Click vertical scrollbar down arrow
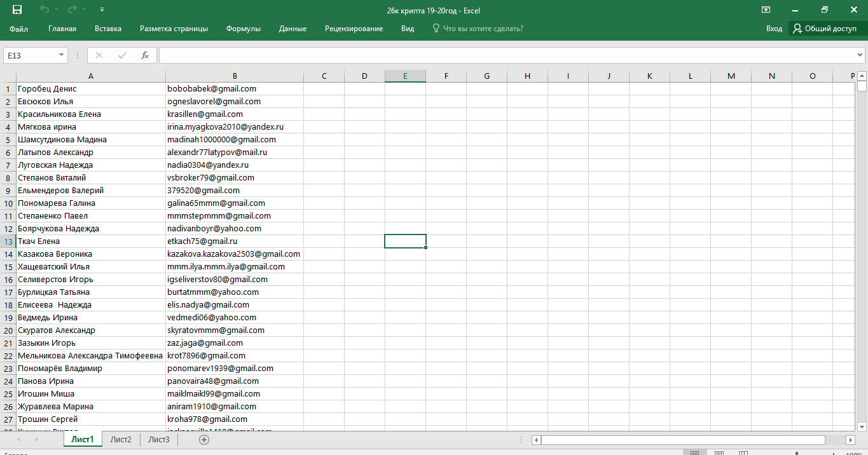This screenshot has width=868, height=455. 862,426
